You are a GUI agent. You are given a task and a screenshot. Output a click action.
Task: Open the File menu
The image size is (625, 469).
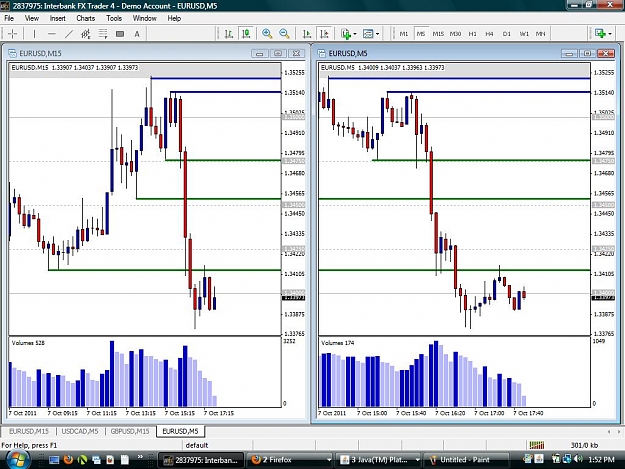(9, 18)
